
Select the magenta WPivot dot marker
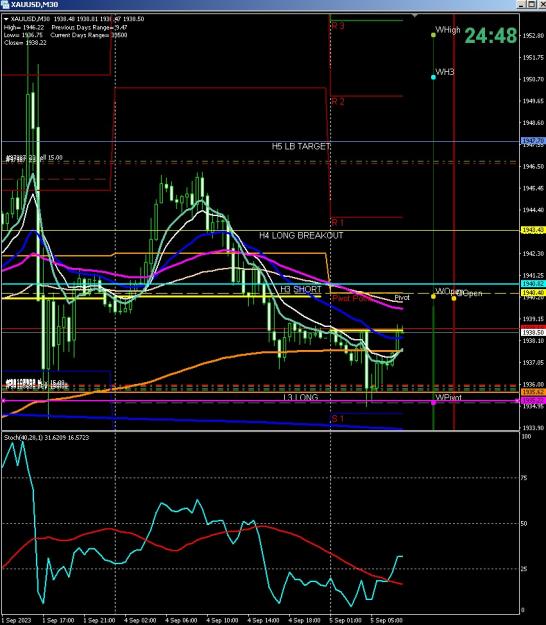[x=433, y=403]
